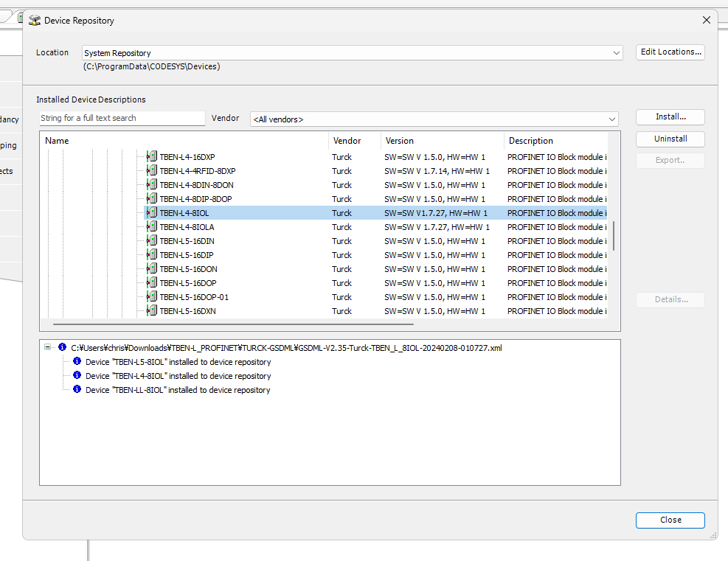Click the device icon beside TBEN-L4-8IOL

tap(152, 212)
